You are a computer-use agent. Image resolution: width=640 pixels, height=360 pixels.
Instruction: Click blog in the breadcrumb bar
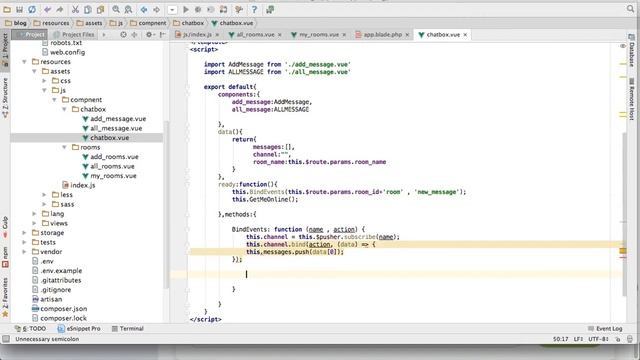coord(16,23)
